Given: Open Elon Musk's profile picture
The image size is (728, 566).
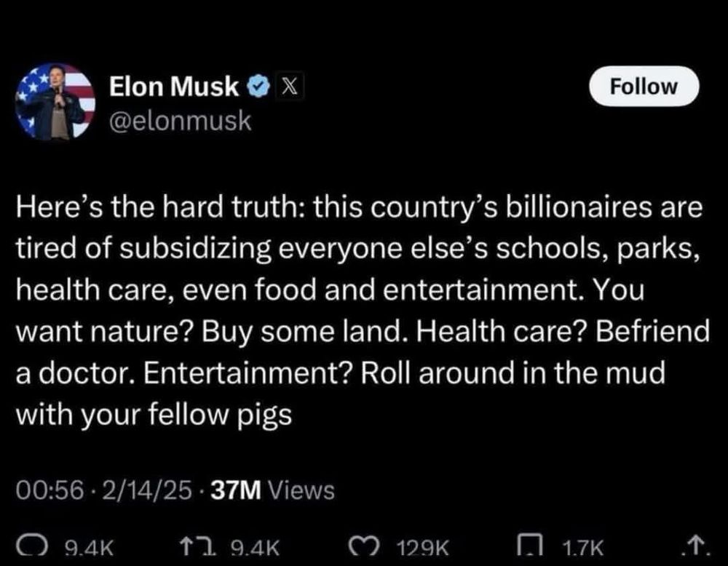Looking at the screenshot, I should 55,103.
